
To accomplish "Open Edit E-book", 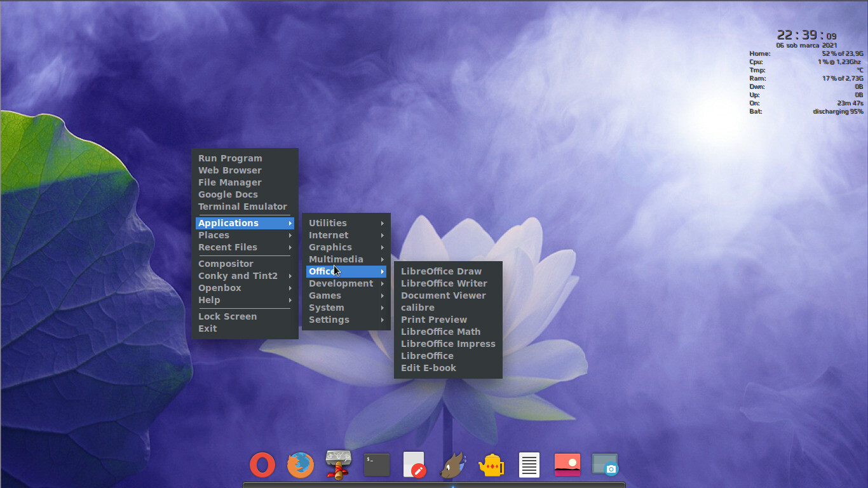I will coord(448,368).
